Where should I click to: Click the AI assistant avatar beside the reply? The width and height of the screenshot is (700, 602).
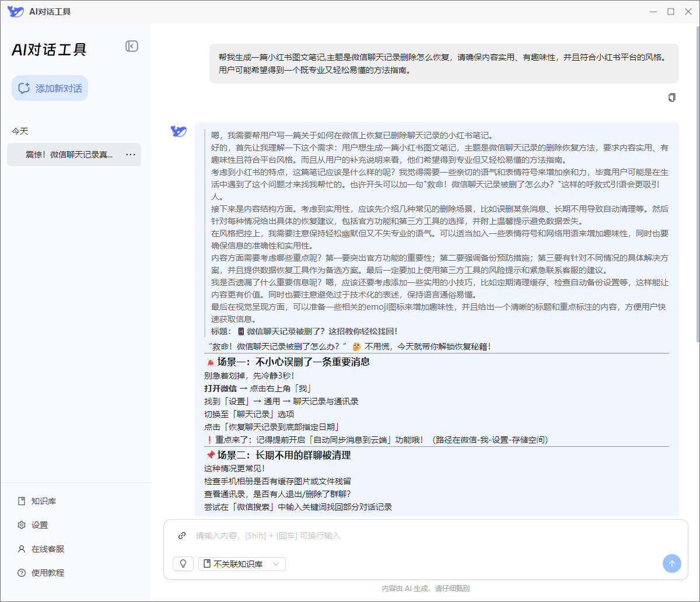[x=178, y=131]
